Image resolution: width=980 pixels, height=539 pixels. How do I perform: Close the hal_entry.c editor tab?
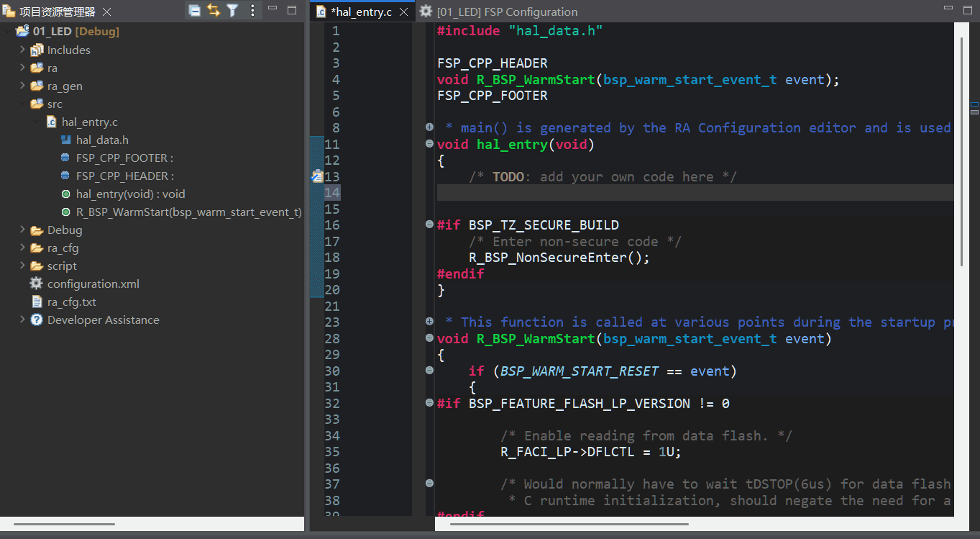click(403, 12)
